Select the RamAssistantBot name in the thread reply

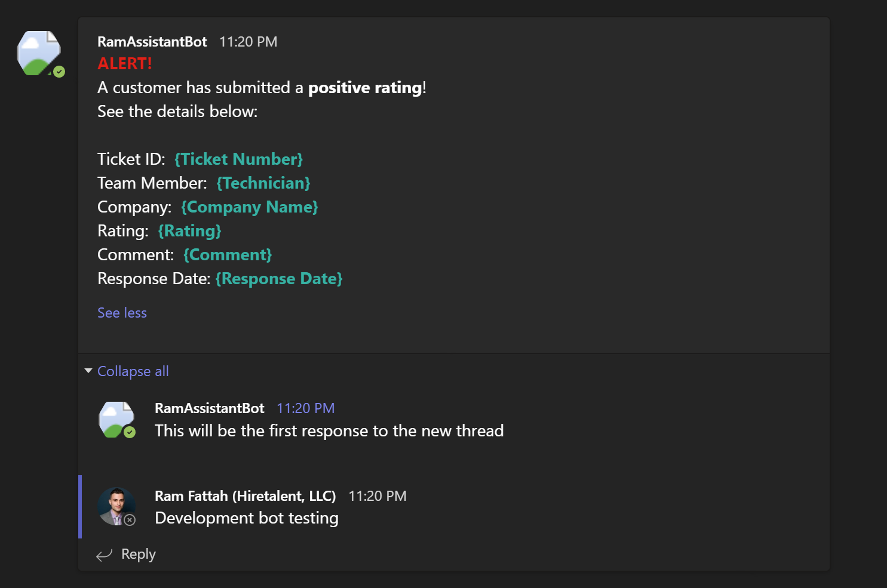point(209,408)
